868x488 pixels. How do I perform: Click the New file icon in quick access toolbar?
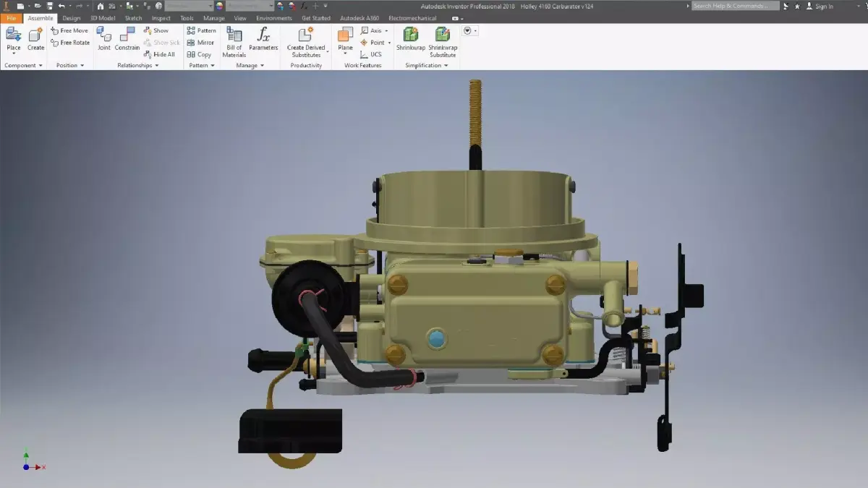point(20,6)
